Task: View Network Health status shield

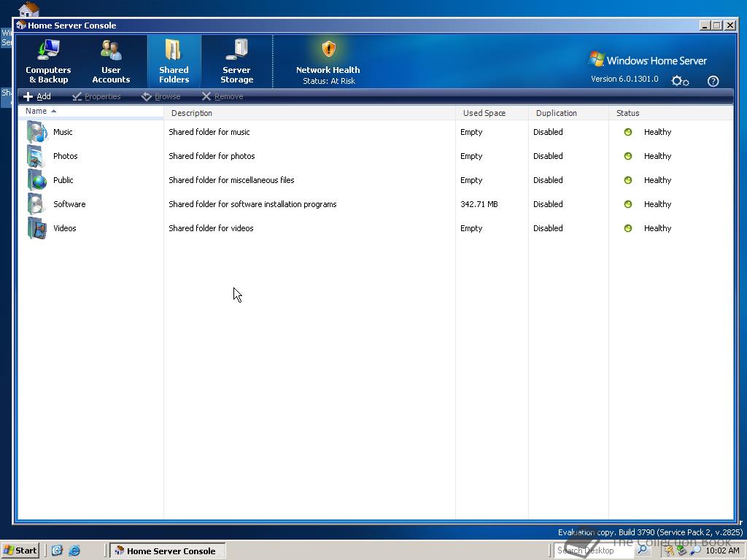Action: (328, 48)
